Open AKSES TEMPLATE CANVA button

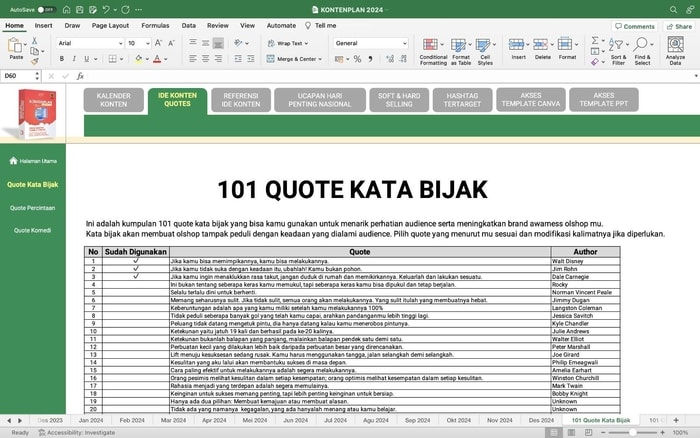point(530,100)
